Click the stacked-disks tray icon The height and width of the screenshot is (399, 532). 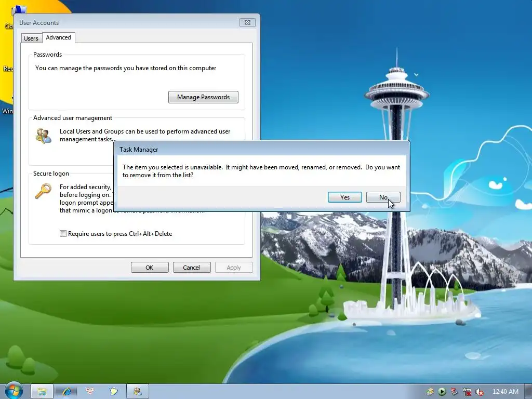click(430, 392)
